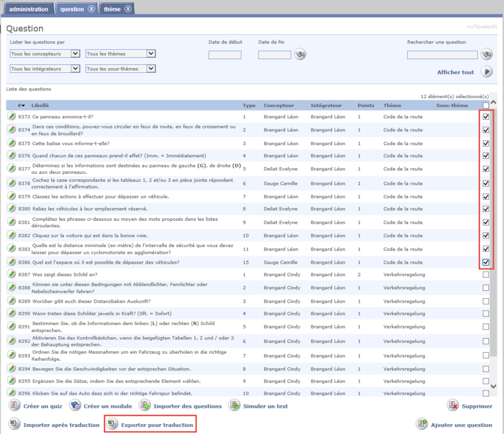Image resolution: width=504 pixels, height=434 pixels.
Task: Click the pencil edit icon for question 8373
Action: (x=11, y=116)
